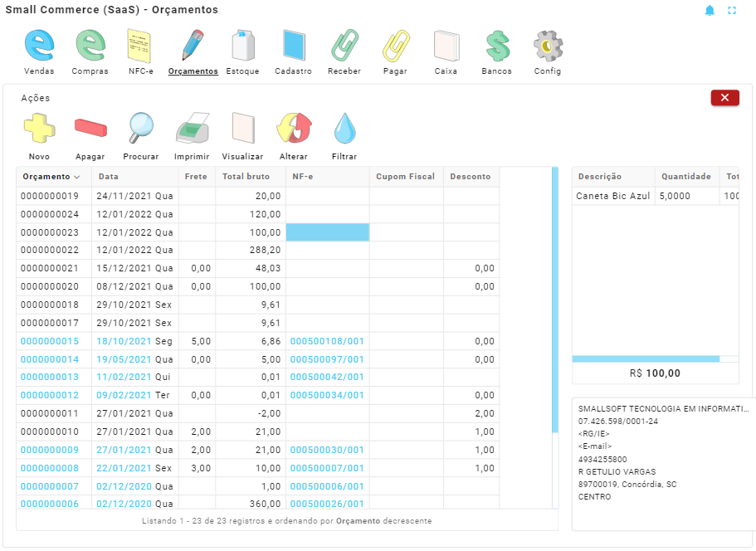Click the Total bruto column header
This screenshot has height=551, width=756.
pyautogui.click(x=246, y=177)
